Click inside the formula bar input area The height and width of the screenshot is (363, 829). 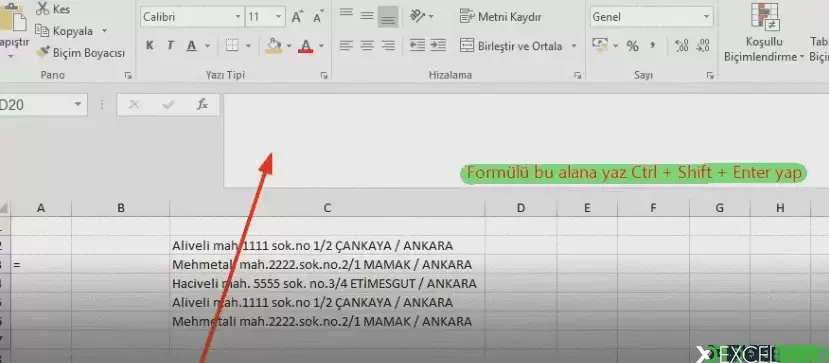[526, 140]
